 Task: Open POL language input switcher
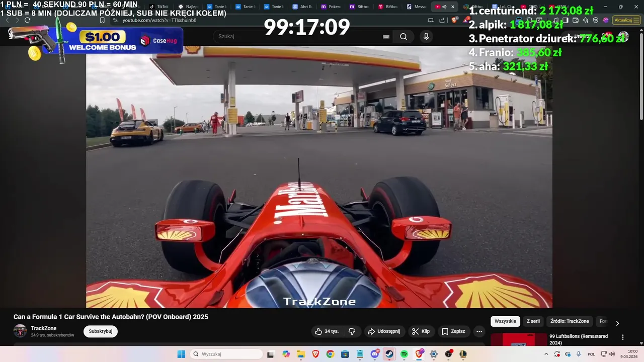pos(592,354)
